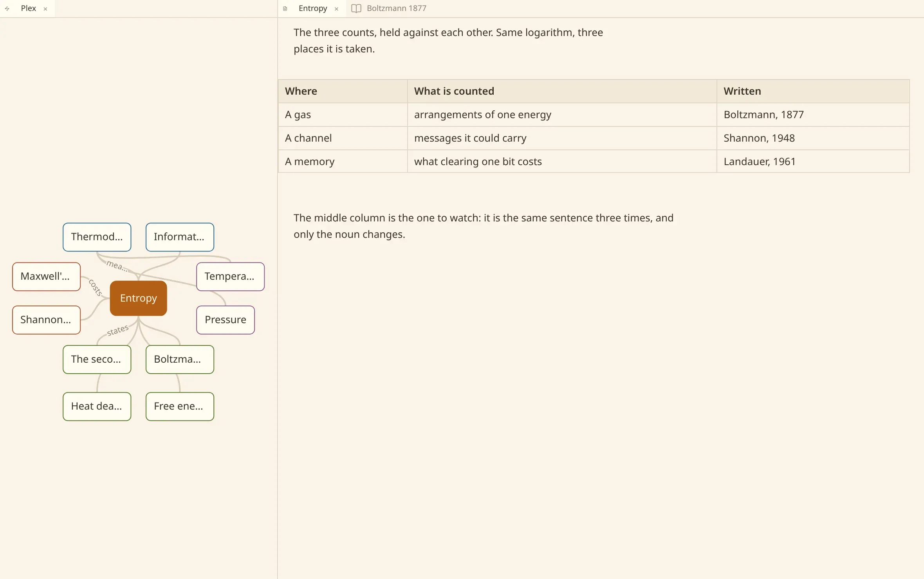Switch to the Entropy tab
The image size is (924, 579).
tap(312, 9)
